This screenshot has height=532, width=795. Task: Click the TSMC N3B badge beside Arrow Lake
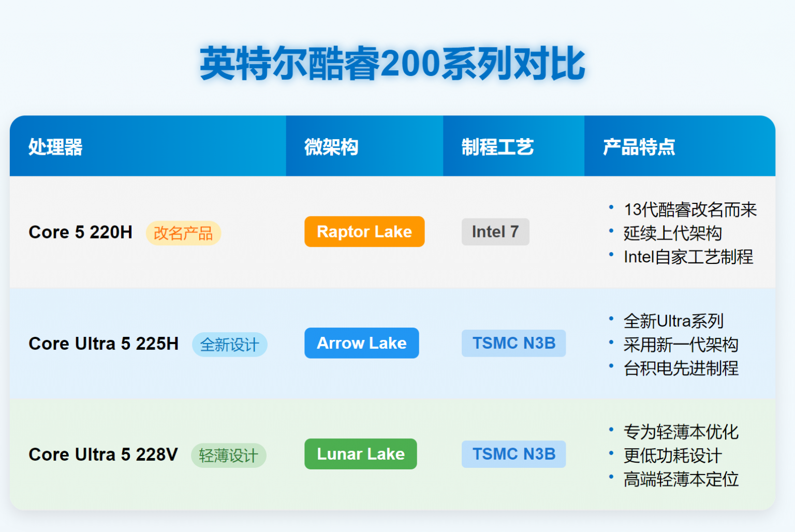click(513, 343)
